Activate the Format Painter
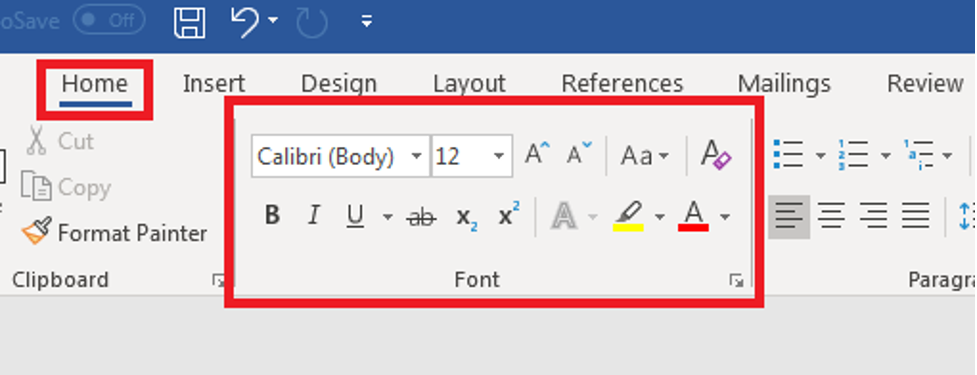977x375 pixels. 115,233
